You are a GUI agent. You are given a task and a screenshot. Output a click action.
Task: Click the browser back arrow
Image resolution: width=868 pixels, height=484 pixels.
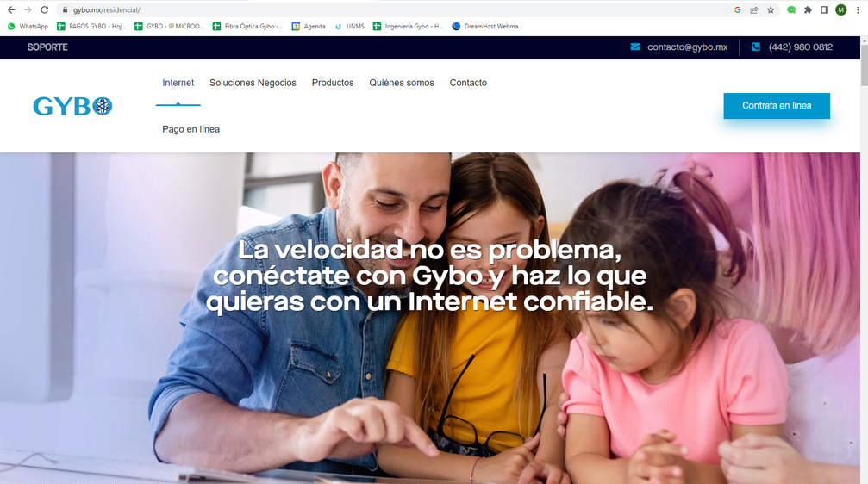click(11, 10)
